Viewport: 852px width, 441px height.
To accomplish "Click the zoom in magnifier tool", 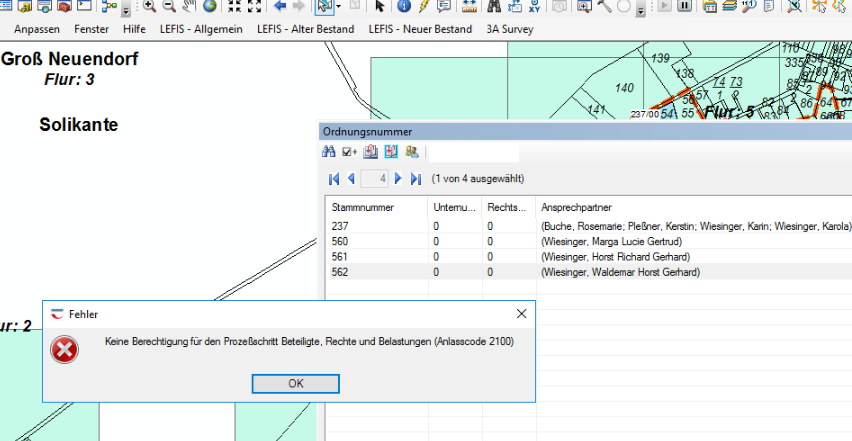I will [x=149, y=6].
